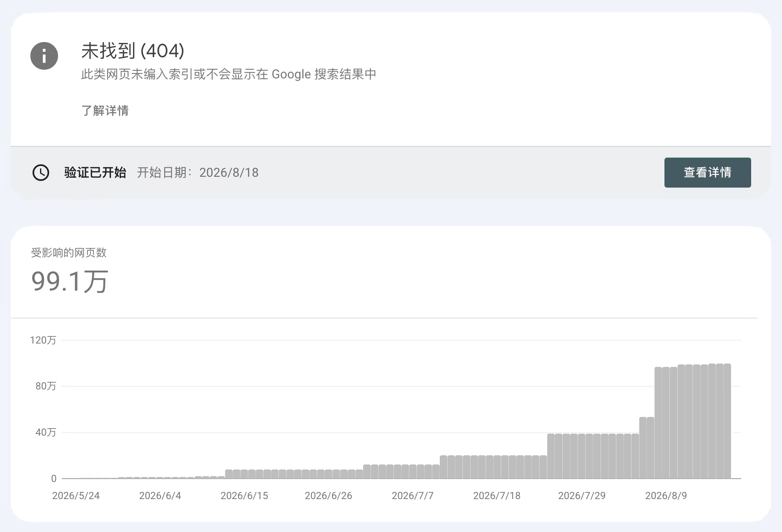Click the 2026/7/18 x-axis date
The height and width of the screenshot is (532, 782).
pyautogui.click(x=497, y=496)
